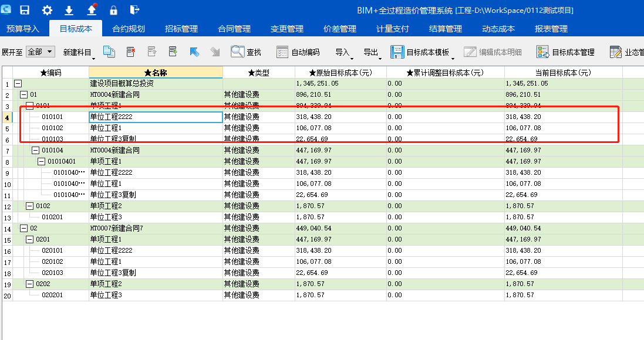The width and height of the screenshot is (644, 340).
Task: Collapse tree node 0201
Action: click(29, 239)
